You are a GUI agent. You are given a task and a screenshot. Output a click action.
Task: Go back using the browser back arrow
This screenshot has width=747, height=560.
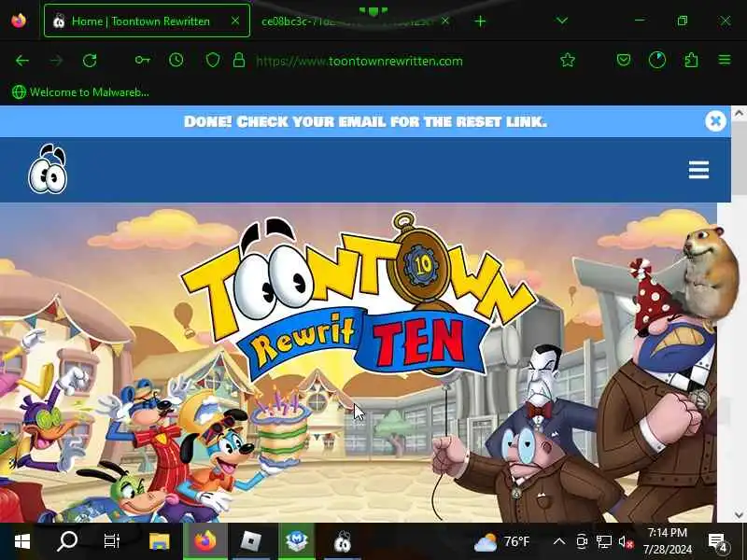pos(21,61)
